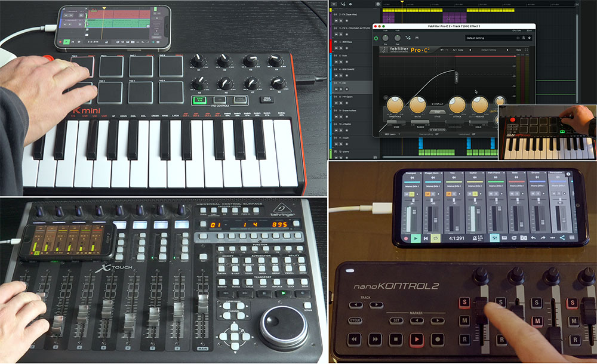
Task: Arm recording on the 7 - HH track
Action: 346,90
